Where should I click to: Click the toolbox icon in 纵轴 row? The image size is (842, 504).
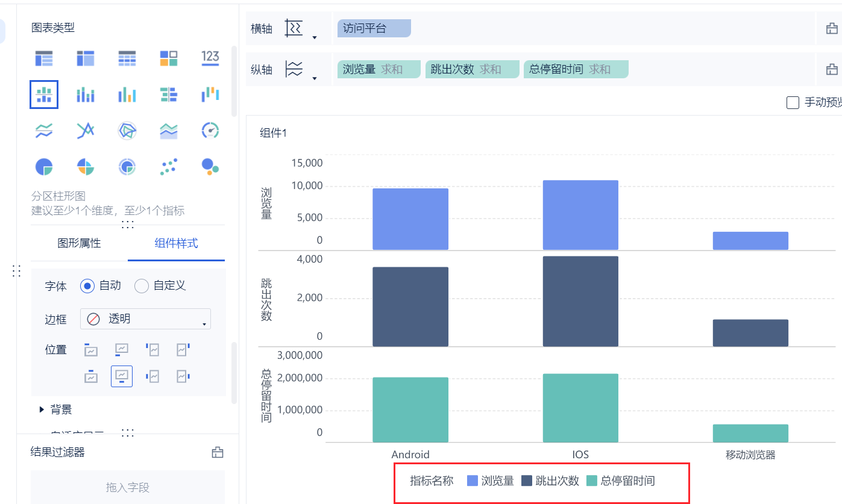832,69
